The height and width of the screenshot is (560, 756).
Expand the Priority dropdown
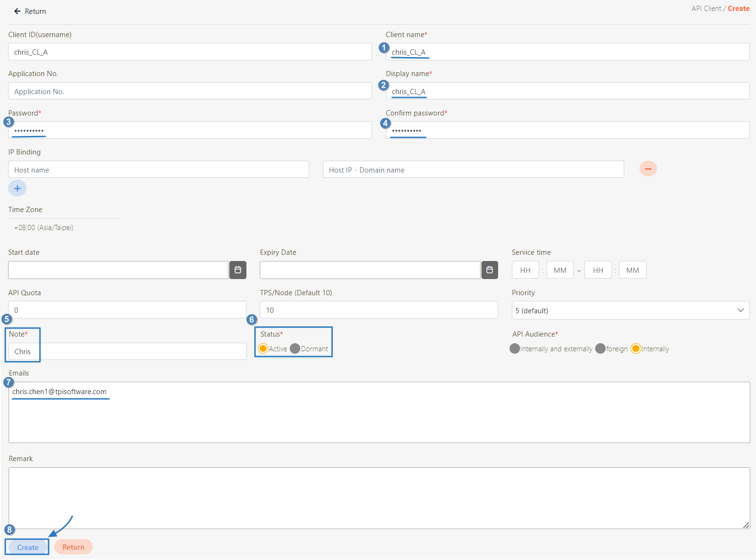click(x=630, y=310)
